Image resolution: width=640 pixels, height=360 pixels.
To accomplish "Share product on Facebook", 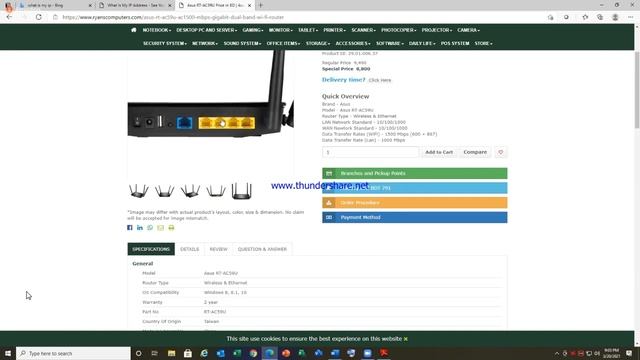I will (x=130, y=227).
